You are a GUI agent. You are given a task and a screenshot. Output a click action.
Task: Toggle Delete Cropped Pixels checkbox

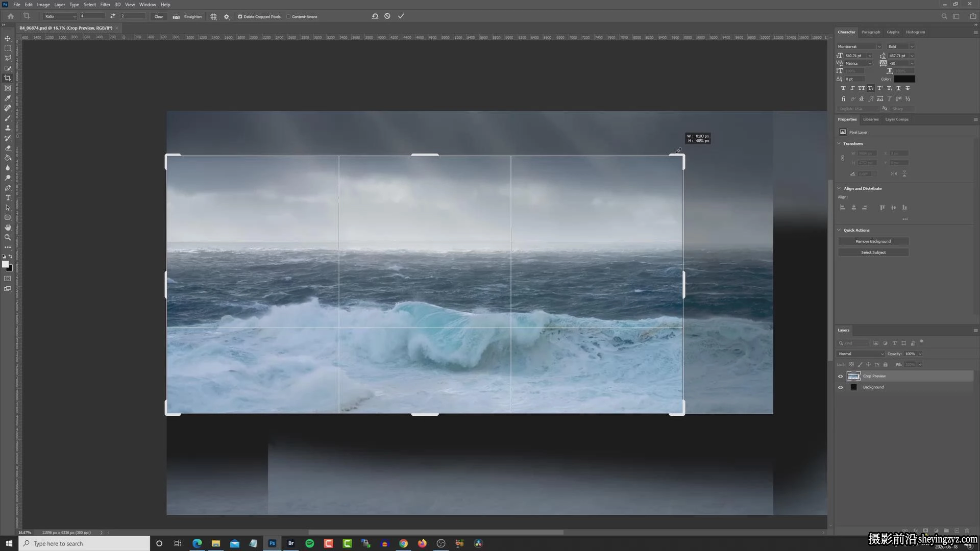click(x=240, y=17)
